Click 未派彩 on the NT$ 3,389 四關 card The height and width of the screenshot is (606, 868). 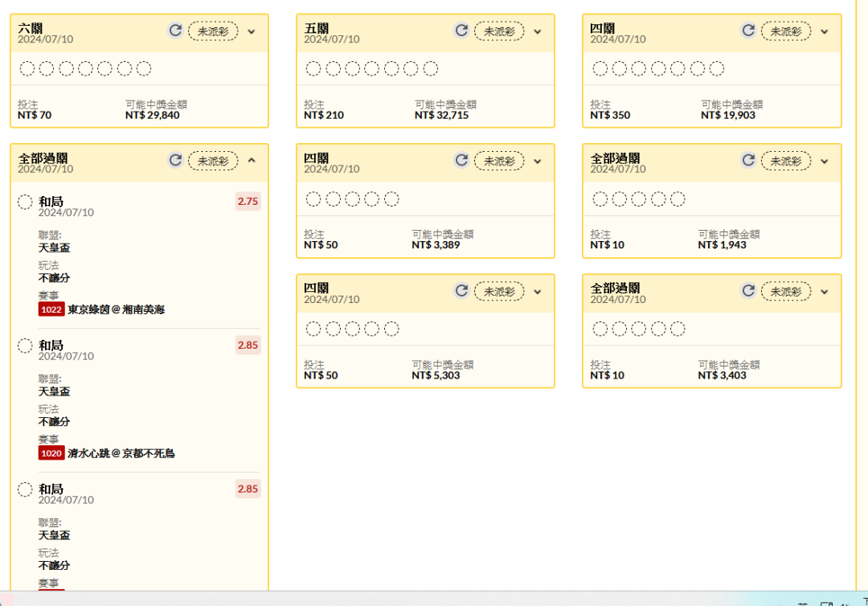(499, 161)
